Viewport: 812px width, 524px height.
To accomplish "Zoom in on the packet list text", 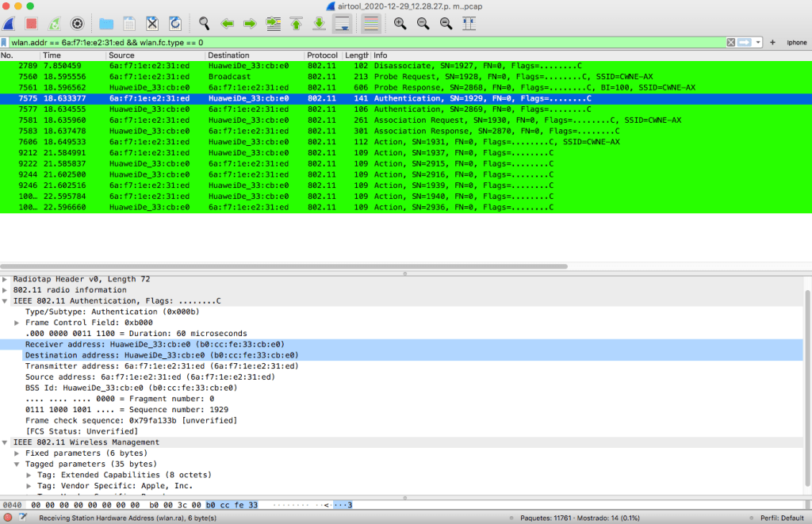I will click(400, 24).
